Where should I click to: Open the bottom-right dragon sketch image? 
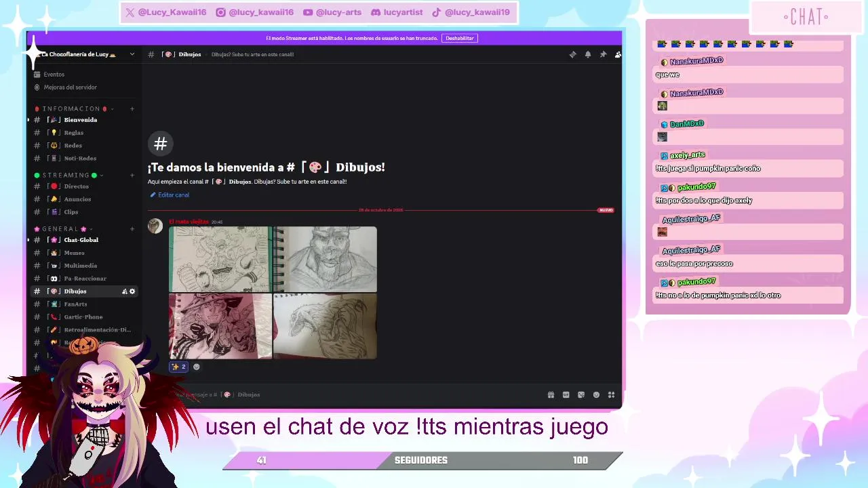(325, 326)
